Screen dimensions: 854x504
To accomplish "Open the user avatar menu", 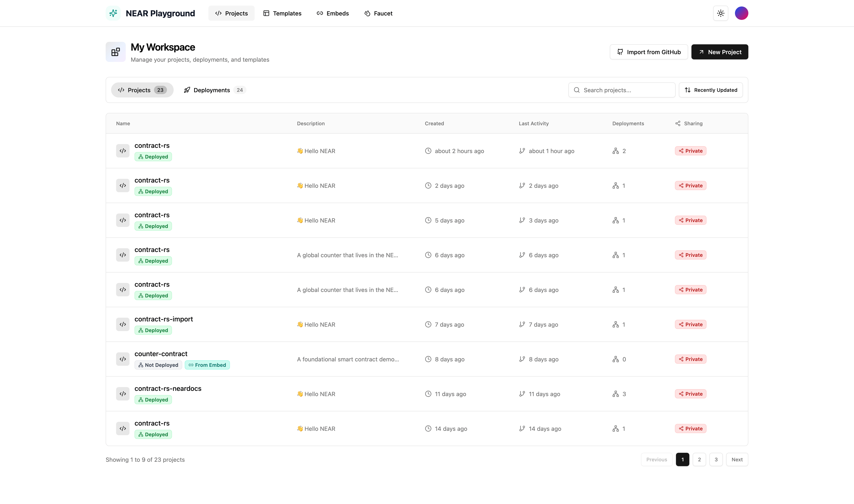I will (741, 13).
